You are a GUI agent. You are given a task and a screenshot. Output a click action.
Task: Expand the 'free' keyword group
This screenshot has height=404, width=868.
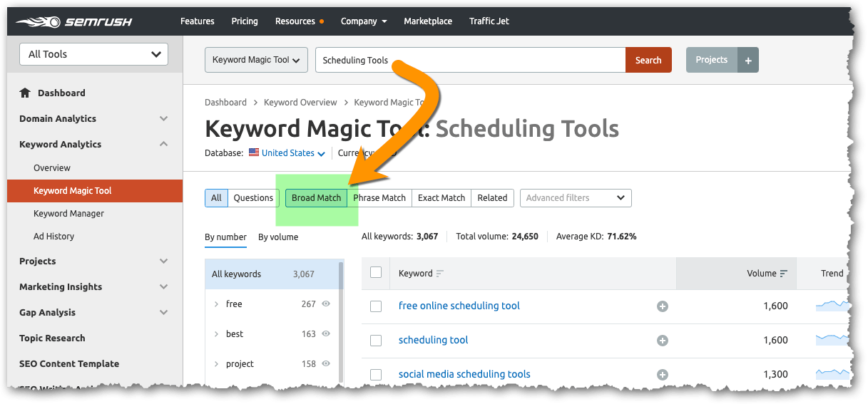coord(216,304)
